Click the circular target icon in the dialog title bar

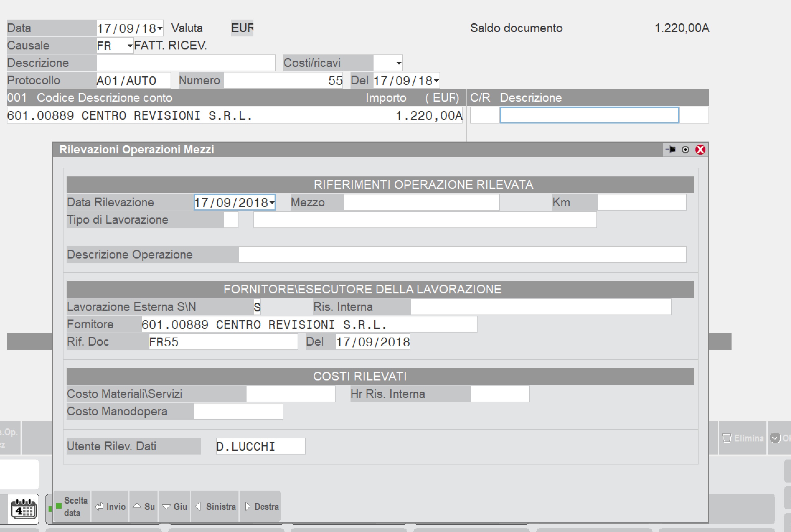[x=685, y=150]
